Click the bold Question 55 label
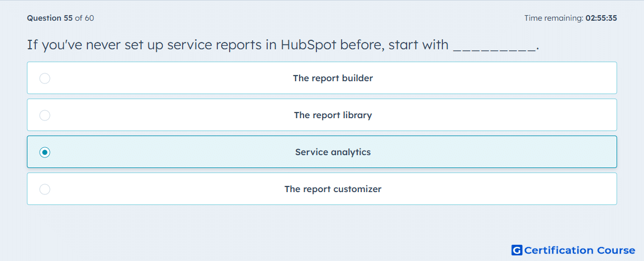This screenshot has height=261, width=644. [x=50, y=18]
